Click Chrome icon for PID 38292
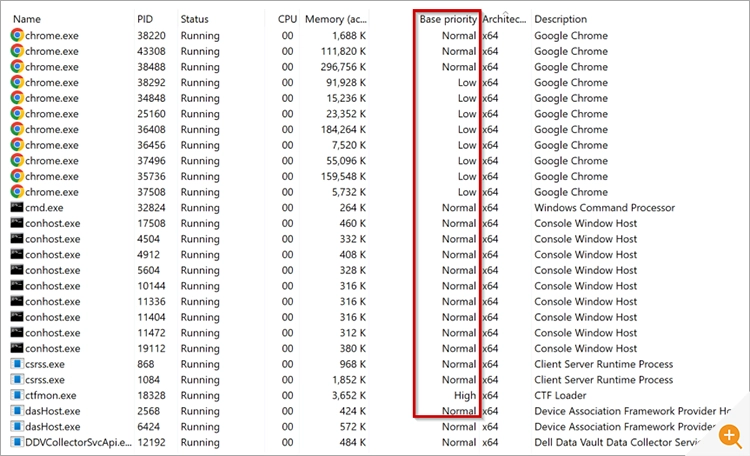This screenshot has height=456, width=750. coord(17,82)
